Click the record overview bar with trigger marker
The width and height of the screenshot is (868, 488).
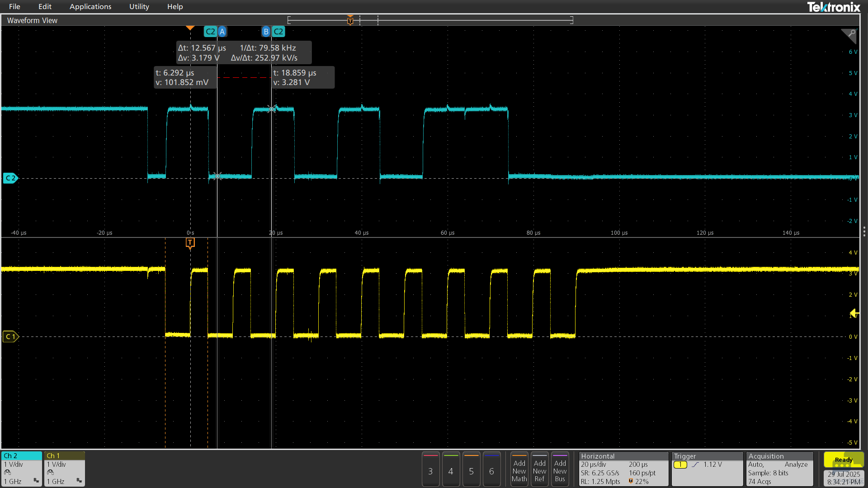[430, 20]
